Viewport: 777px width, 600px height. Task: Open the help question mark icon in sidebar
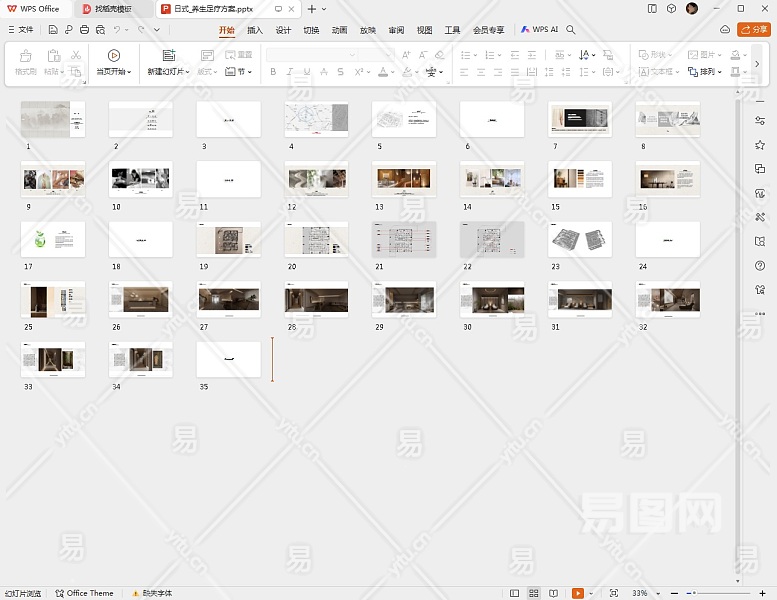coord(760,265)
